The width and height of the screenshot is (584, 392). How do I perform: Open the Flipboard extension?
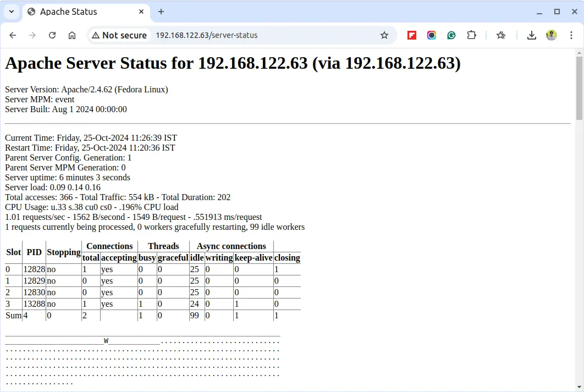click(411, 35)
